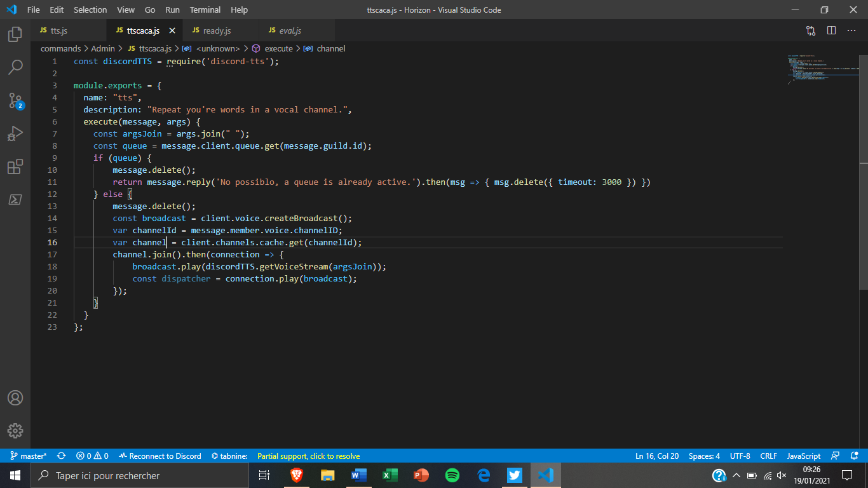Open the File menu
The image size is (868, 488).
click(x=34, y=10)
